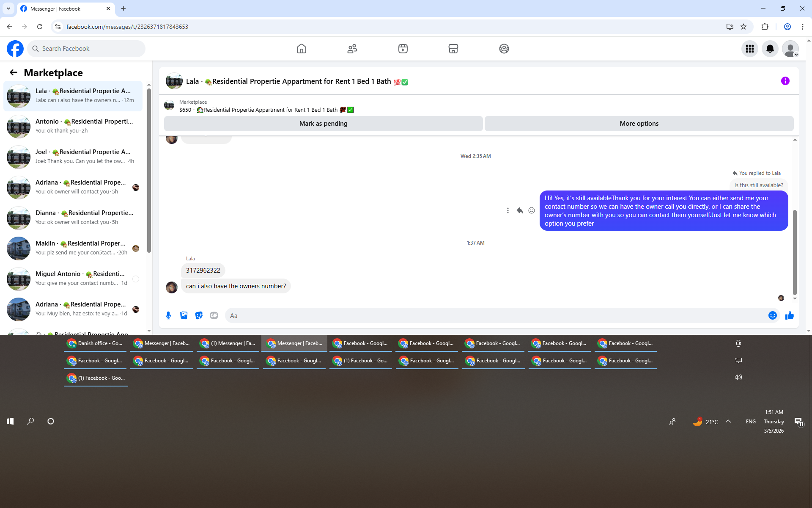Viewport: 812px width, 508px height.
Task: Open the Chrome three-dot menu
Action: [x=803, y=27]
